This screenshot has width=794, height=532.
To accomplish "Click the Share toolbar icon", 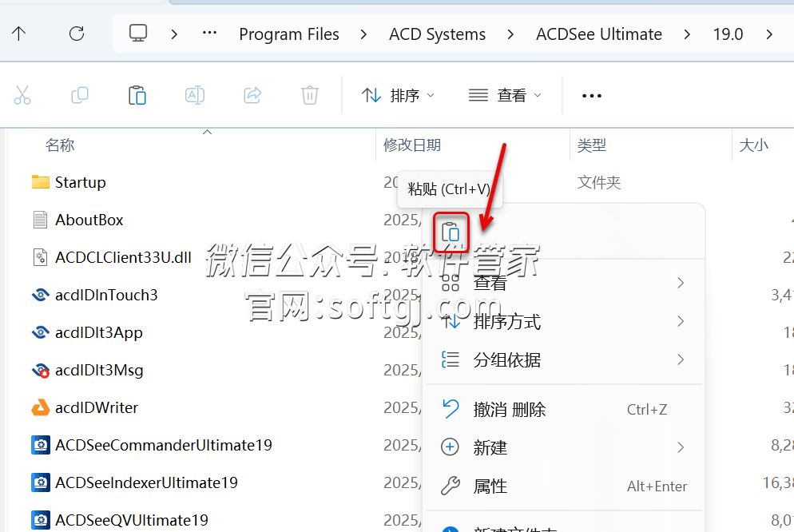I will [252, 95].
